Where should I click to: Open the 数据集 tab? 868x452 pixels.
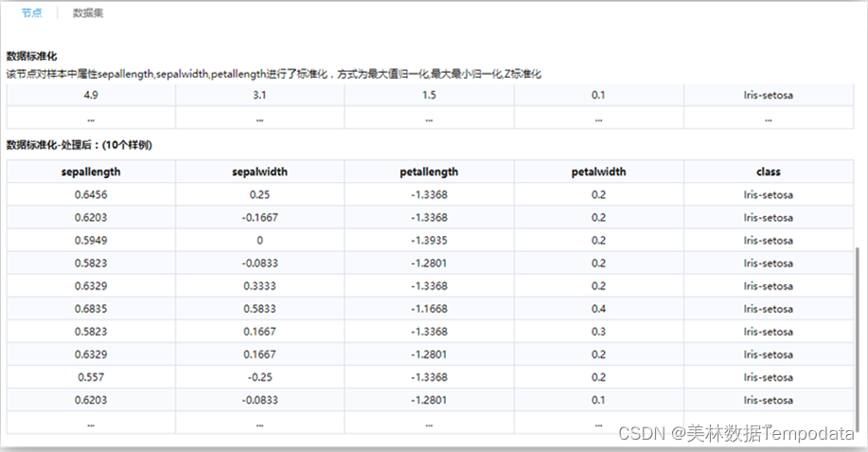pos(88,12)
